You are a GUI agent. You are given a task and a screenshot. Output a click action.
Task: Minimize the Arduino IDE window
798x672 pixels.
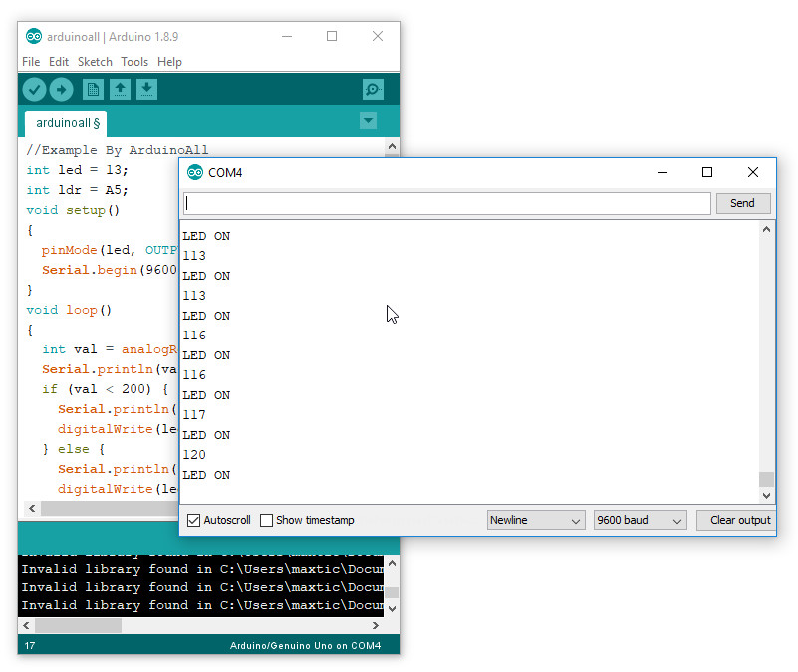click(287, 36)
